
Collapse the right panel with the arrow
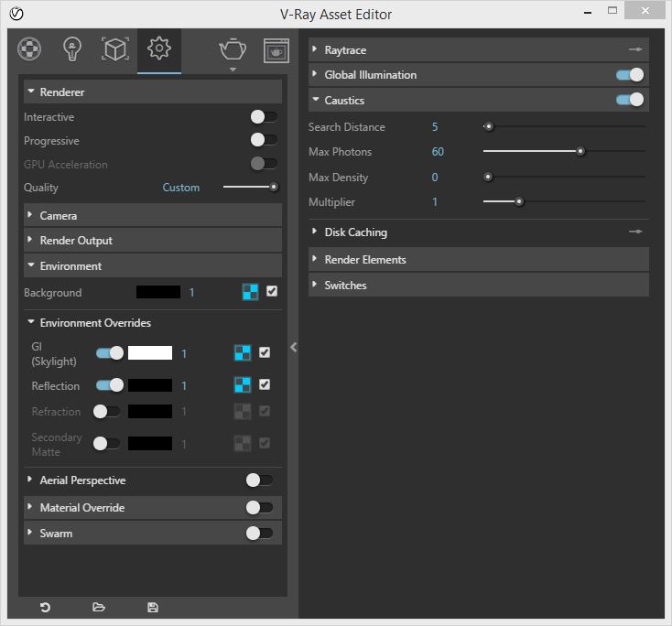tap(294, 347)
